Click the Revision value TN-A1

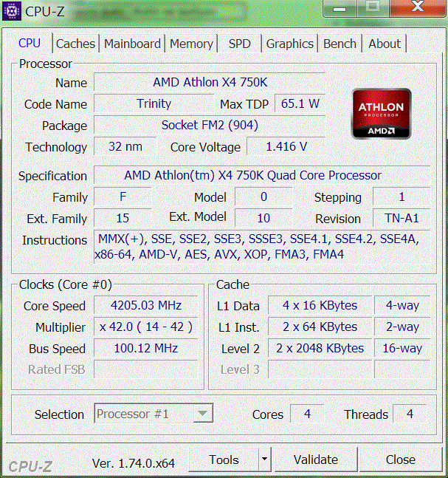click(x=402, y=218)
